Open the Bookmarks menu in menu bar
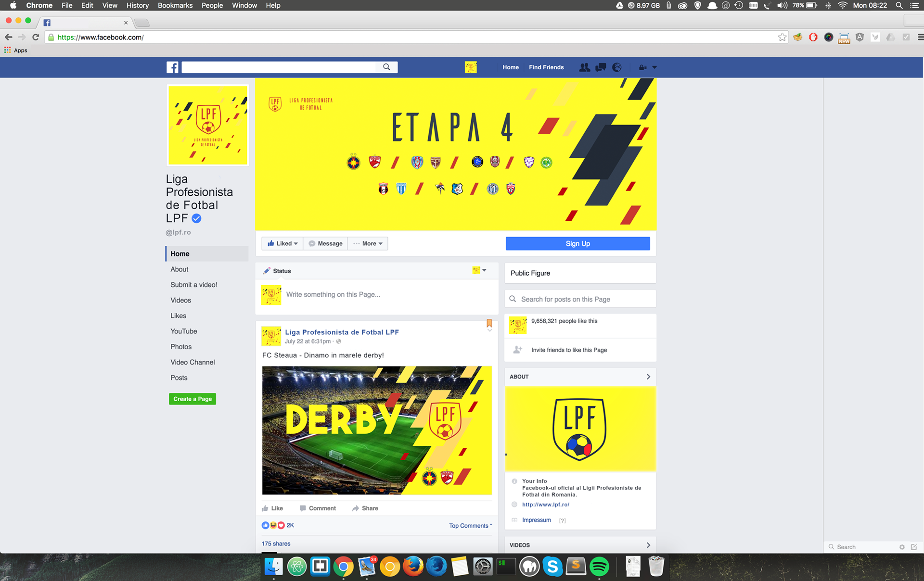 pyautogui.click(x=175, y=5)
